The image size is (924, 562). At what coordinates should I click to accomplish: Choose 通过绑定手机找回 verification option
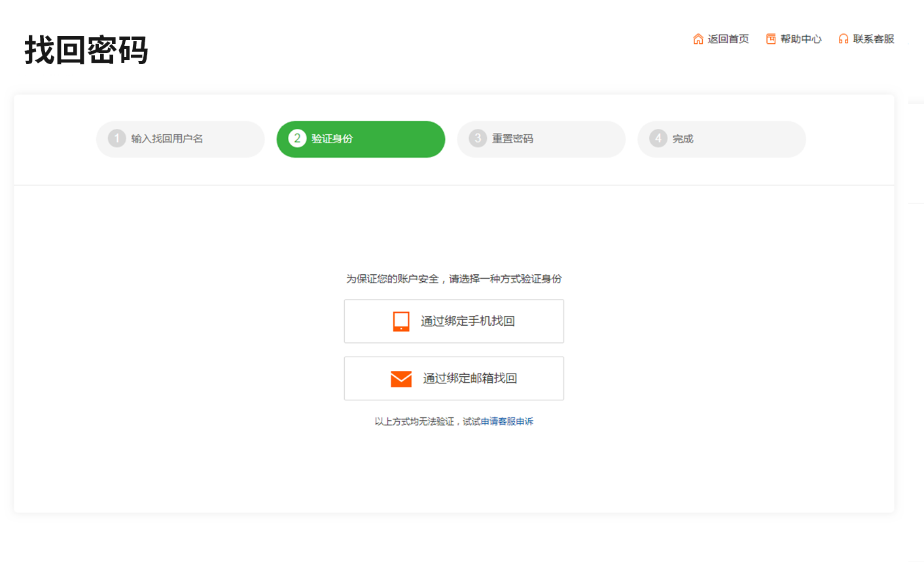467,321
